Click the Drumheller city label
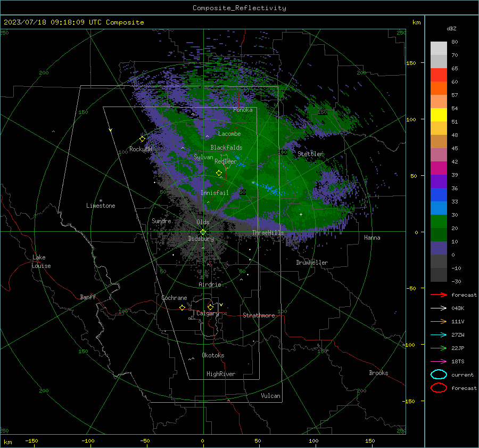479x448 pixels. tap(312, 263)
